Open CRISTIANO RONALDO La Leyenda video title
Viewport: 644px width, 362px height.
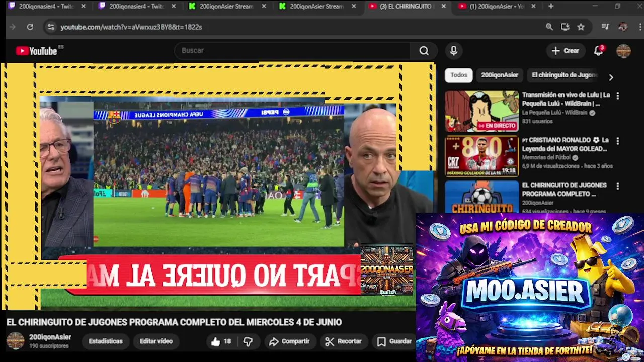coord(566,144)
